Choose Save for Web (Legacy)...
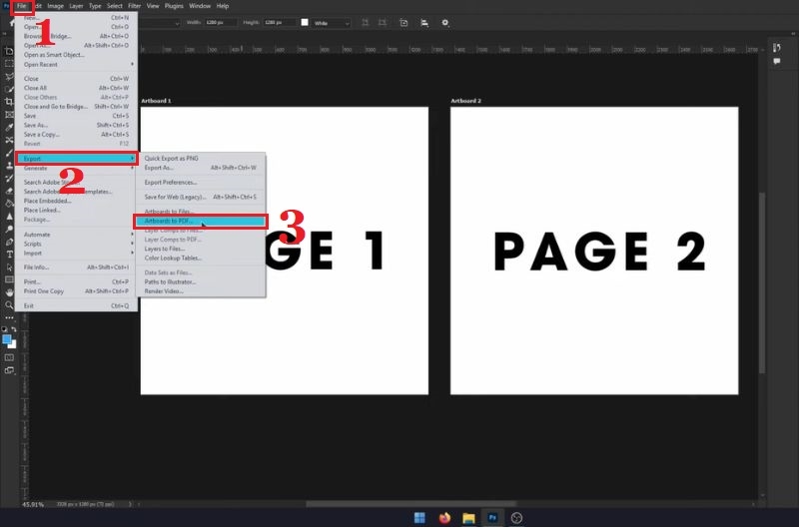This screenshot has width=799, height=532. tap(201, 197)
